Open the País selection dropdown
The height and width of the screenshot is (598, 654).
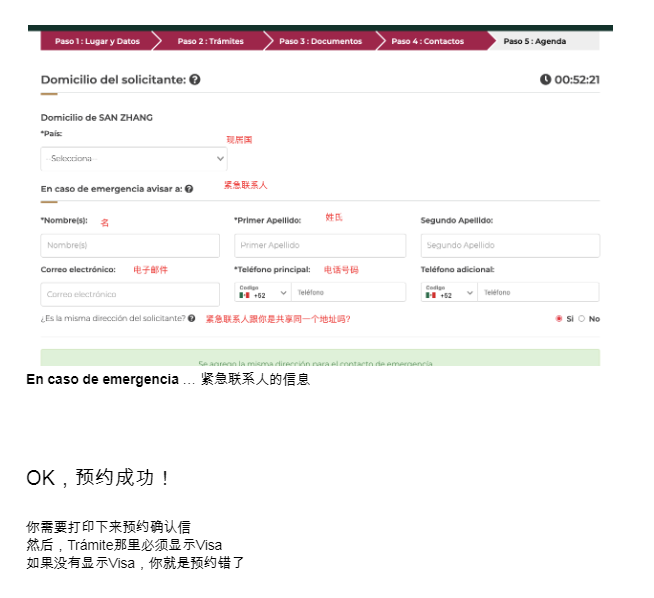click(134, 158)
